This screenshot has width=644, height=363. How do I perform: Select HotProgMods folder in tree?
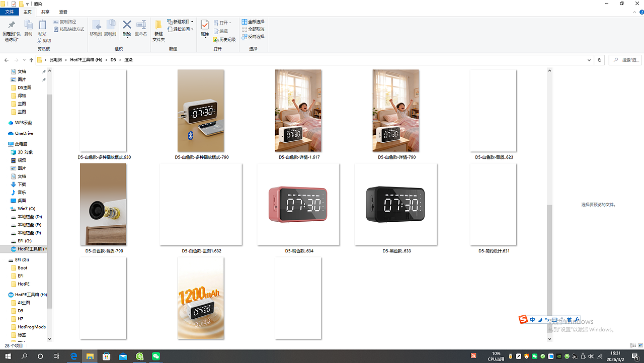tap(31, 327)
